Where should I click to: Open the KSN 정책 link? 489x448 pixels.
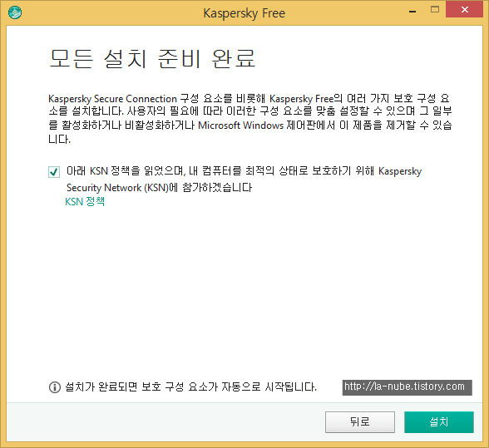pos(85,201)
